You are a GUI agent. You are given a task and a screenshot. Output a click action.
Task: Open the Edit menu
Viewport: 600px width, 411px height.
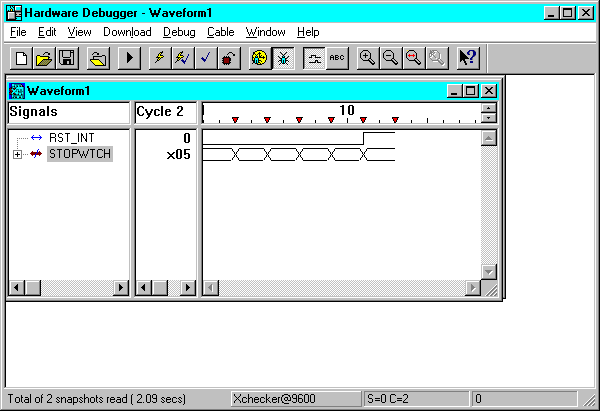(47, 32)
